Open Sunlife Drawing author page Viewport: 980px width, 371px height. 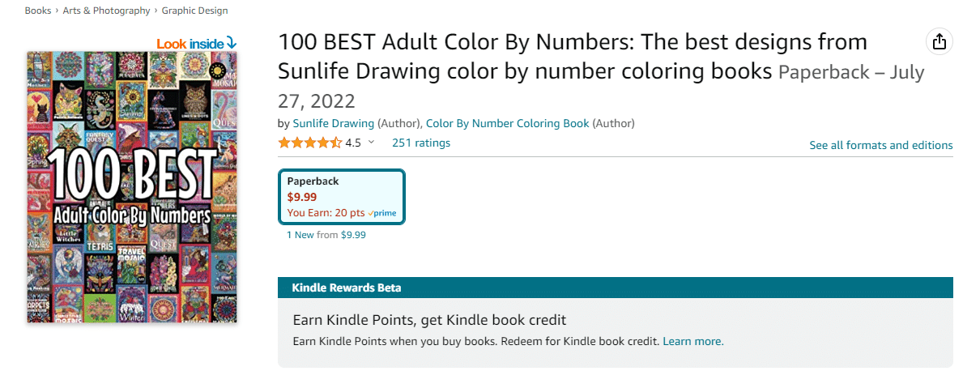tap(334, 124)
